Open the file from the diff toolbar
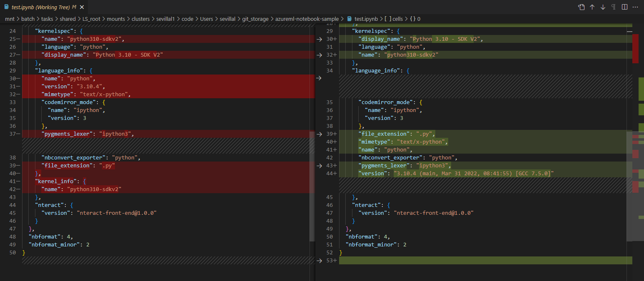 pos(582,7)
